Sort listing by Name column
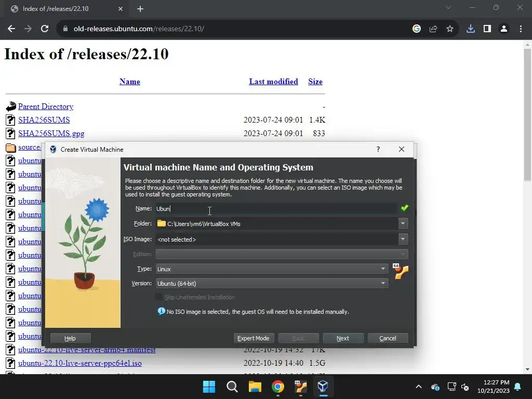 click(x=130, y=82)
